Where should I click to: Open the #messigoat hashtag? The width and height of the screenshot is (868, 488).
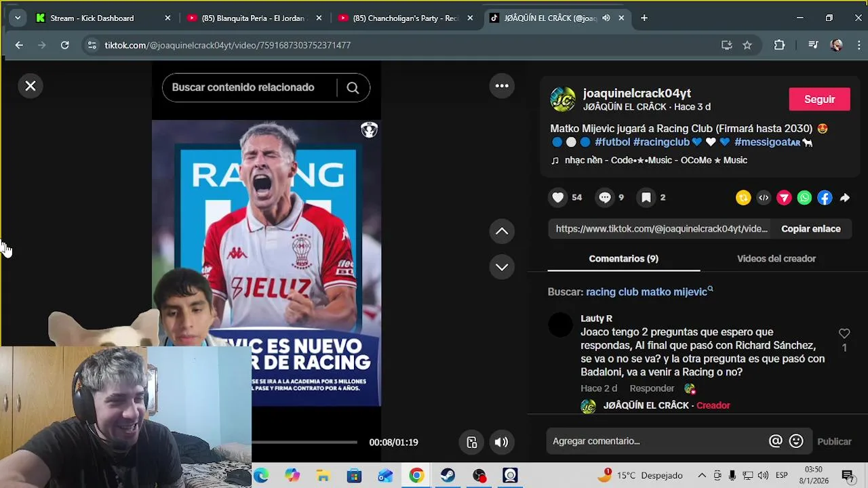click(x=767, y=142)
